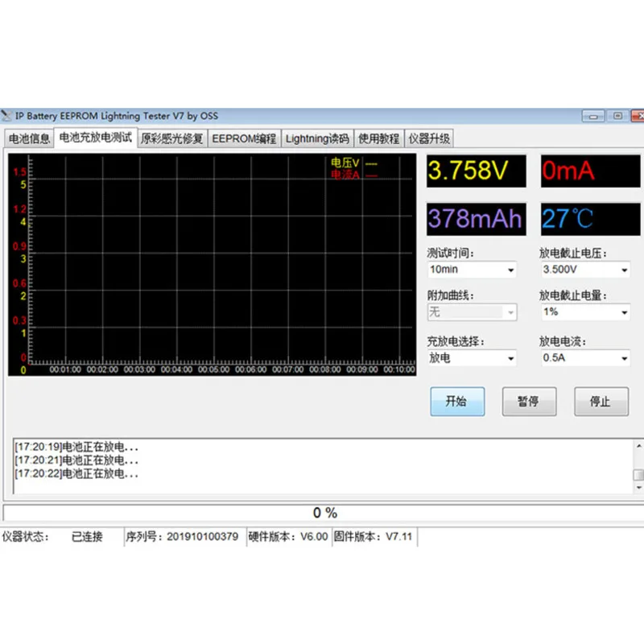Click the 硬件版本 V6.00 status entry

pyautogui.click(x=288, y=536)
